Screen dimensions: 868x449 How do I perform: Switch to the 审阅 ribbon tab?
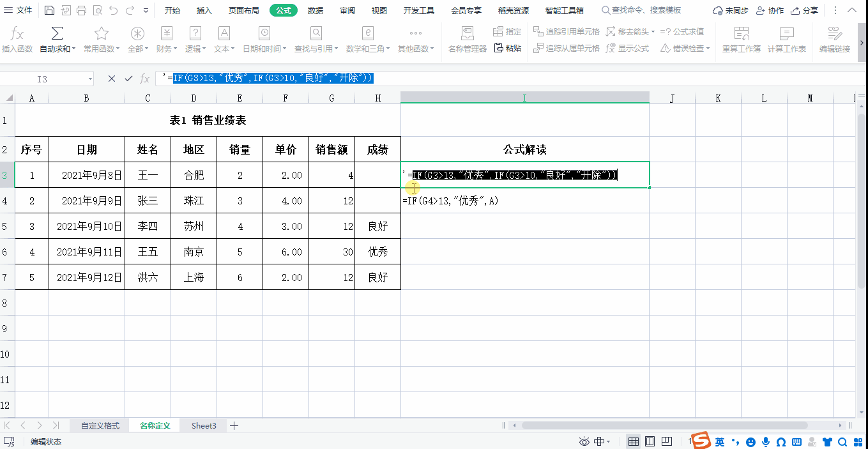[347, 10]
